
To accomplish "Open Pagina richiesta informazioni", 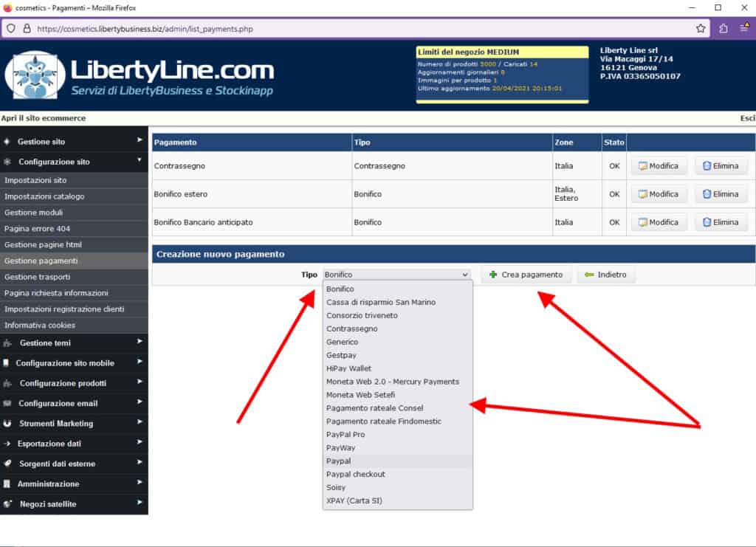I will [75, 293].
